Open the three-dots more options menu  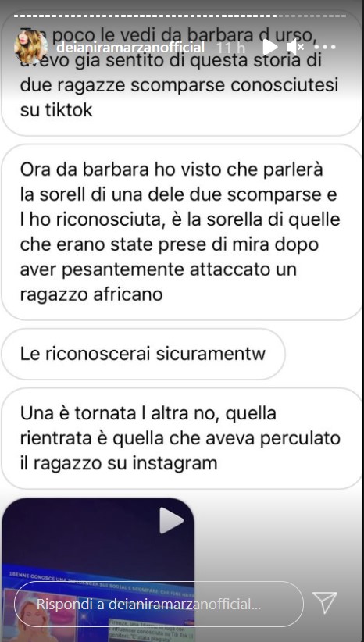pyautogui.click(x=326, y=48)
